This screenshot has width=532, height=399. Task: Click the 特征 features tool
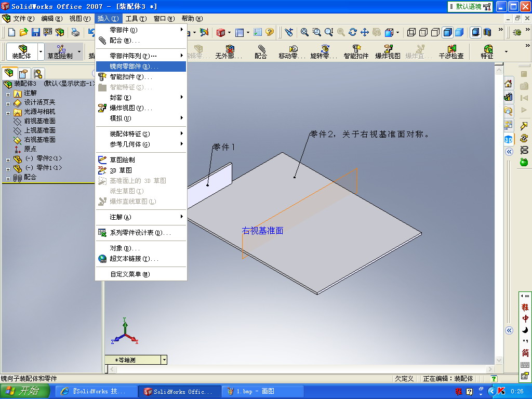coord(487,51)
